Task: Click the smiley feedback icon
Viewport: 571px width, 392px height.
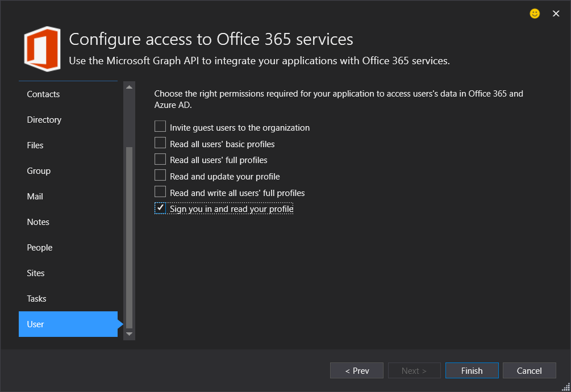Action: click(x=535, y=14)
